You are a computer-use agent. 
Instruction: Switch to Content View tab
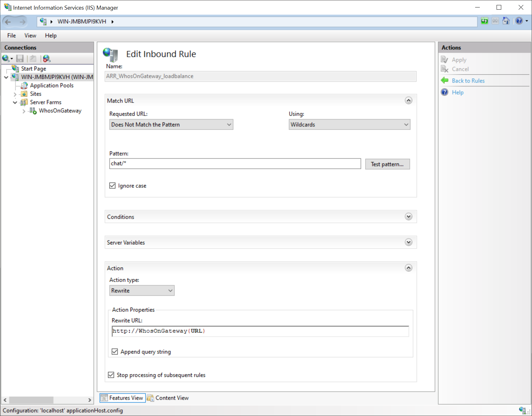pos(168,398)
